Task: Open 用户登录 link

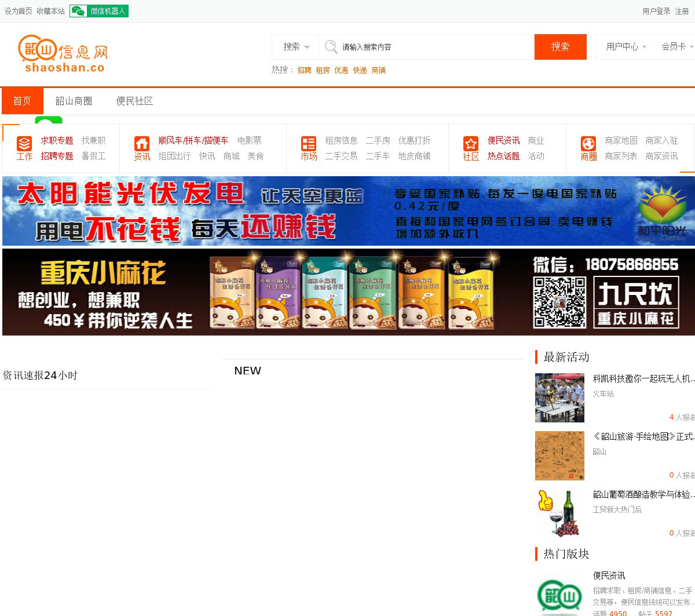Action: click(656, 11)
